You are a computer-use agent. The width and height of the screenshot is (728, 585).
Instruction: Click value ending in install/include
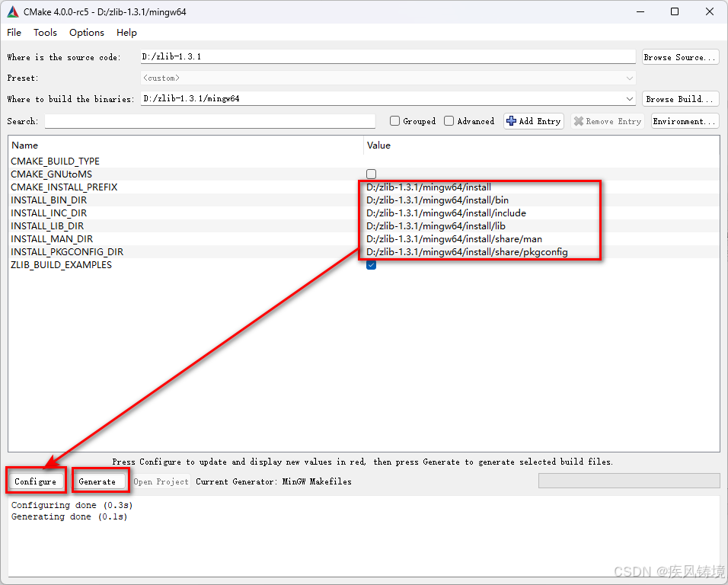point(446,213)
